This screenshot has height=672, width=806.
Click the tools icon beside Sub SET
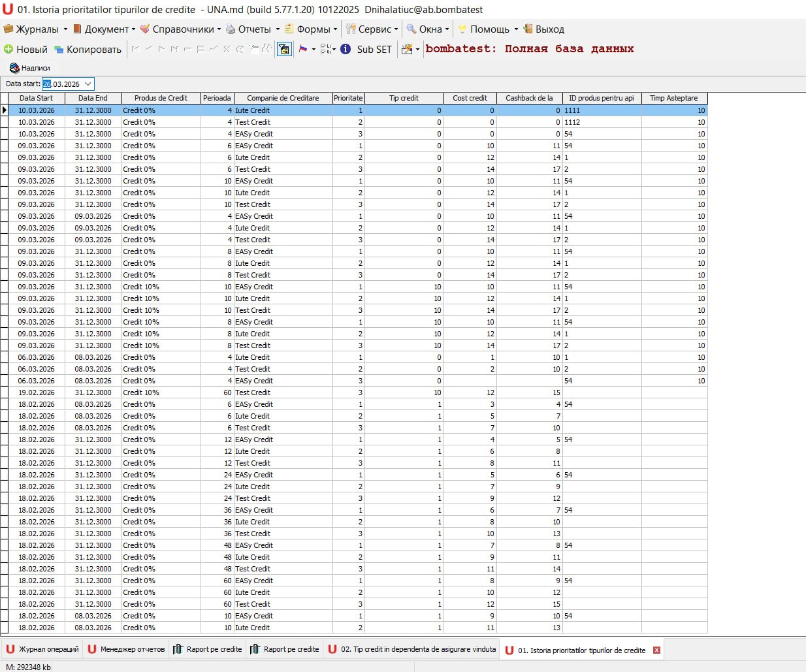coord(407,49)
